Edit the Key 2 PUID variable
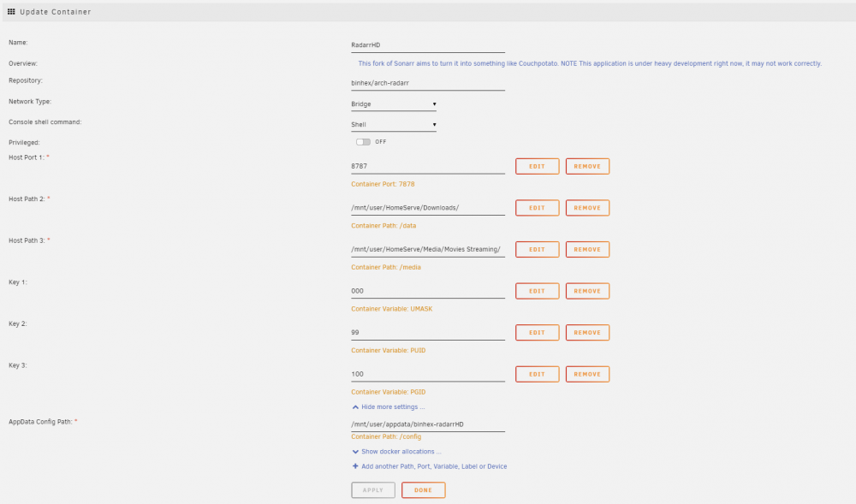 (x=538, y=332)
